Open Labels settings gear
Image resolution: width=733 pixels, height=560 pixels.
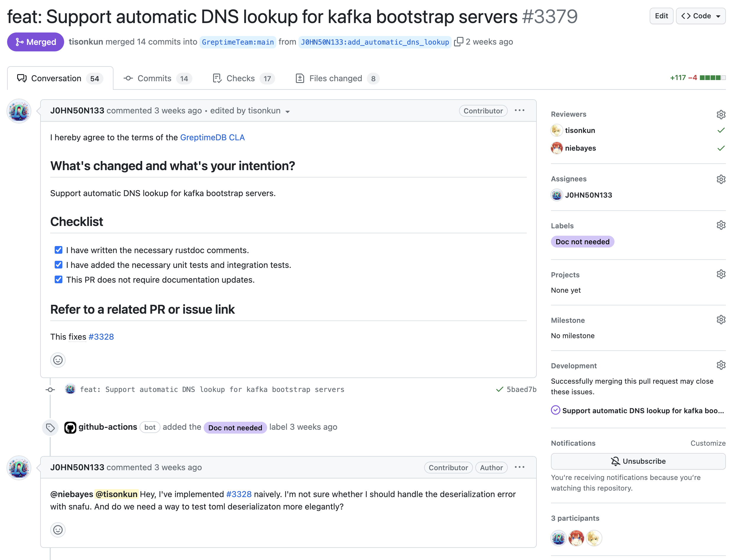(x=721, y=225)
